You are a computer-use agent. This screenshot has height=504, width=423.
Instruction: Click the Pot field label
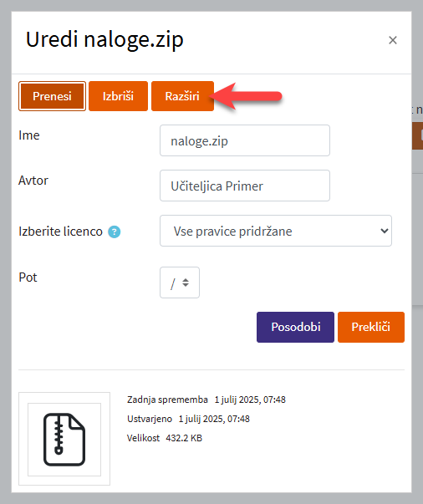[x=28, y=277]
